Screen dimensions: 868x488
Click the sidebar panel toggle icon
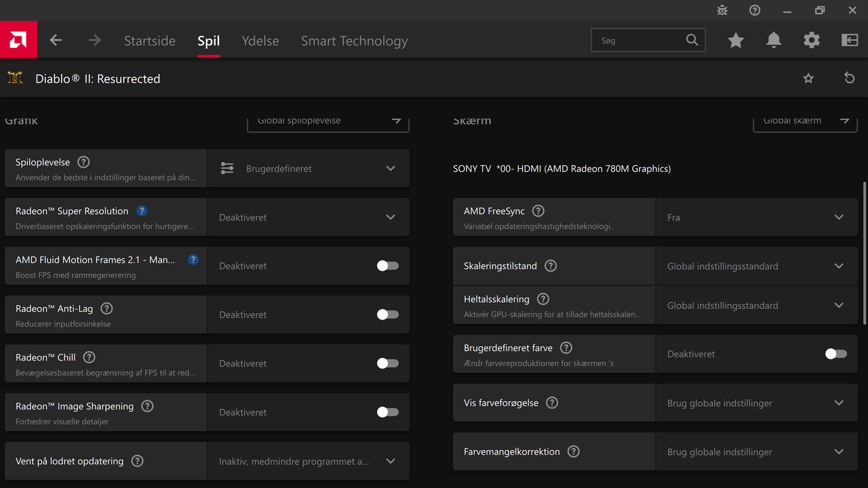pyautogui.click(x=850, y=41)
